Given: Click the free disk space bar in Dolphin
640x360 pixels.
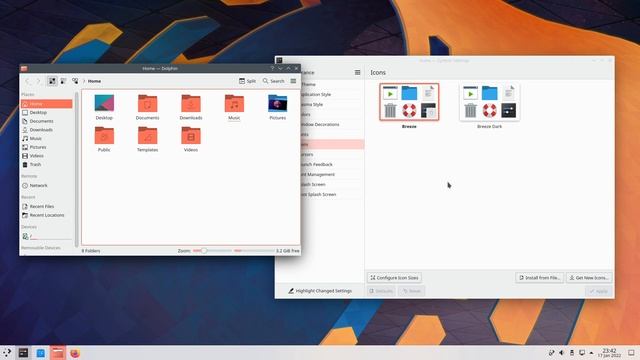Looking at the screenshot, I should click(253, 251).
